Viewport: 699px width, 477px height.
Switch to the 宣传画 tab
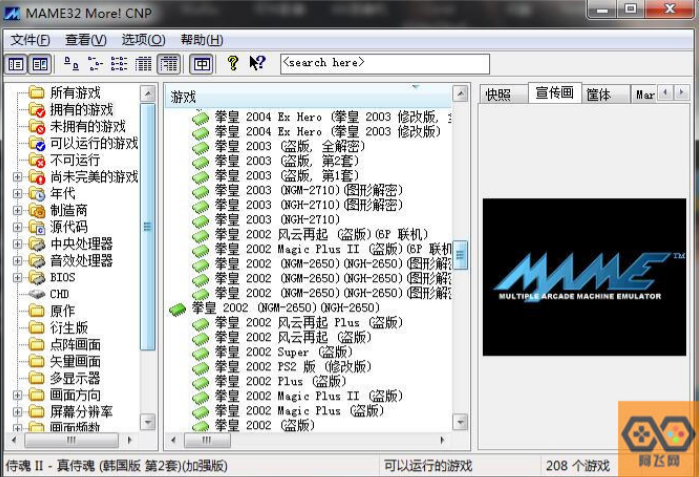tap(555, 93)
